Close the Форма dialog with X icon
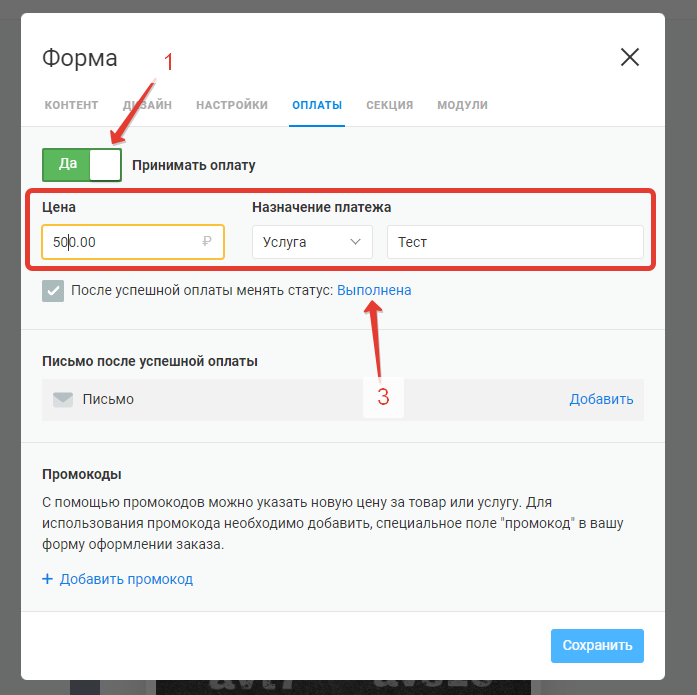 [629, 57]
